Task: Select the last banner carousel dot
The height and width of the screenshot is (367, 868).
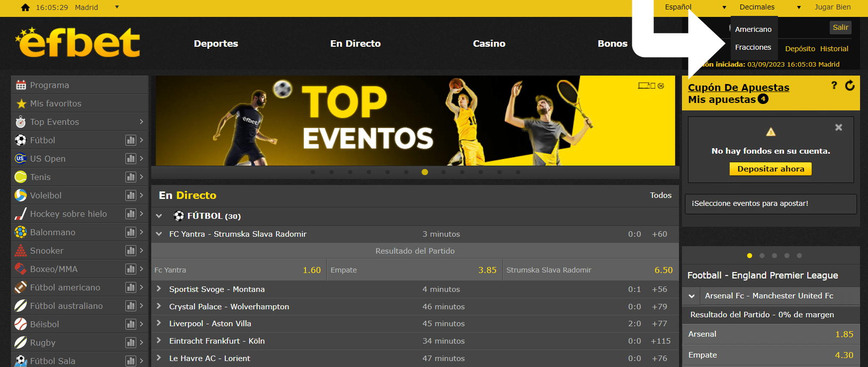Action: pos(518,172)
